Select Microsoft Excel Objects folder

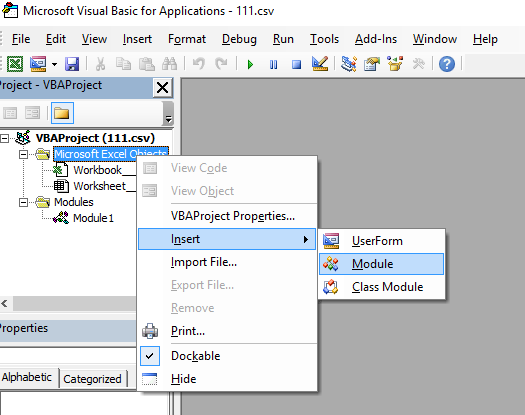pos(110,153)
